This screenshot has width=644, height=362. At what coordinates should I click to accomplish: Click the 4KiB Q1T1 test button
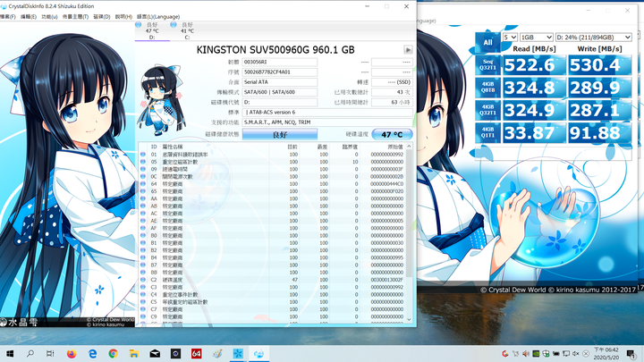pos(488,132)
